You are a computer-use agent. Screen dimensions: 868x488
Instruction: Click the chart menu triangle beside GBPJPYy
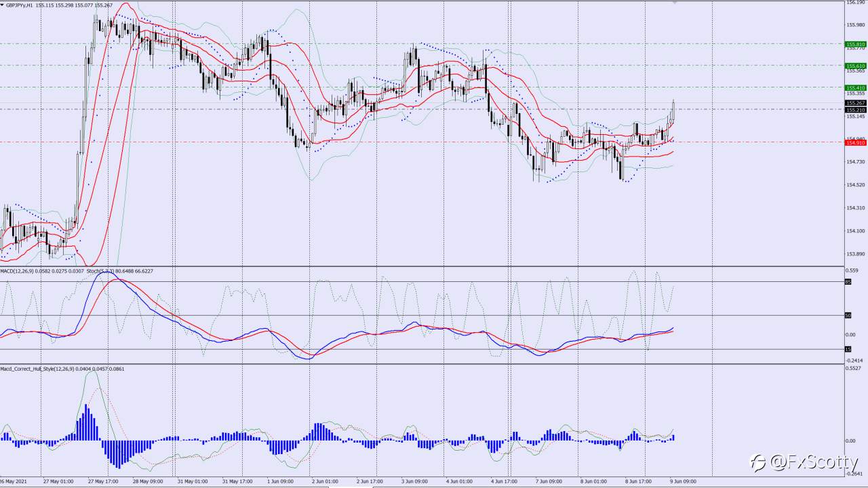point(2,5)
